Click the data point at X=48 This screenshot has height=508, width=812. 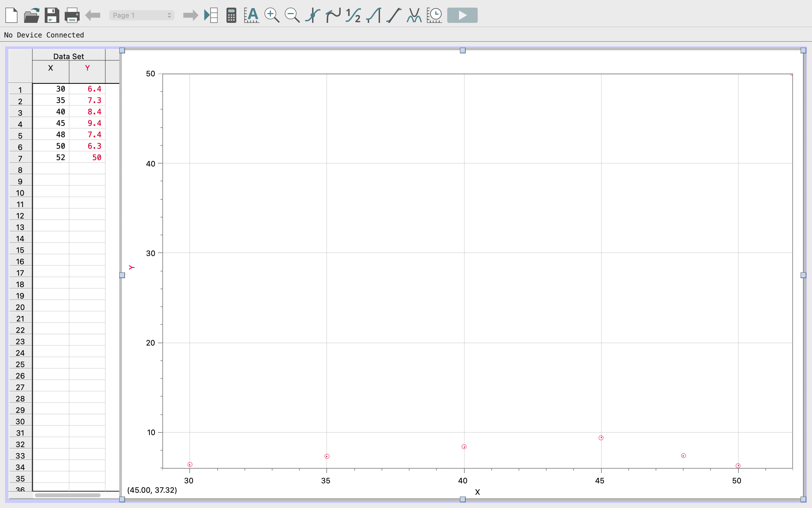pyautogui.click(x=684, y=456)
